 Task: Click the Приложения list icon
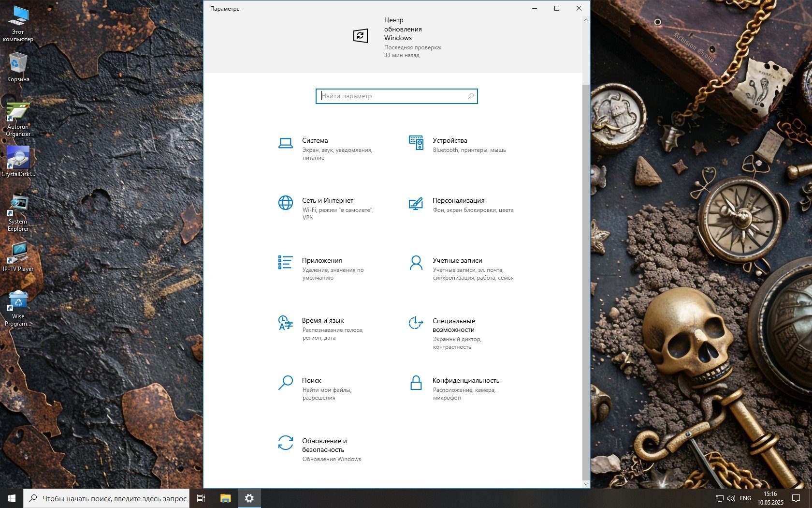click(285, 263)
